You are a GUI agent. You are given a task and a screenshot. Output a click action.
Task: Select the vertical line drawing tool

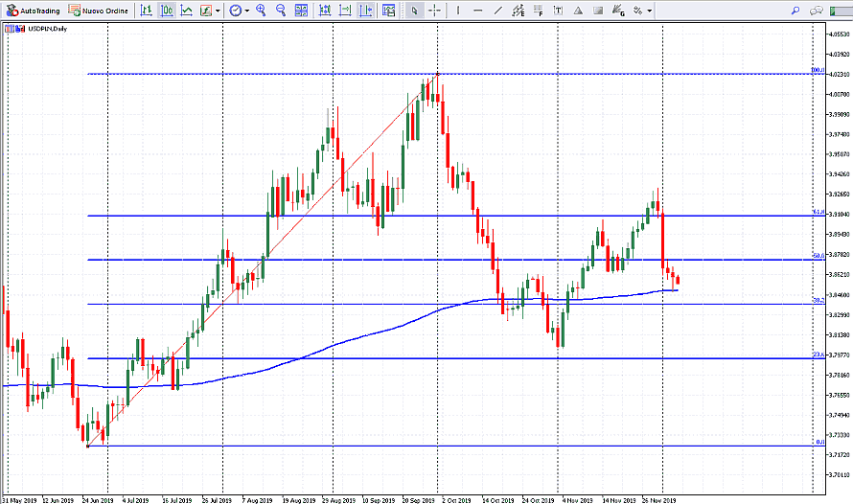[457, 11]
